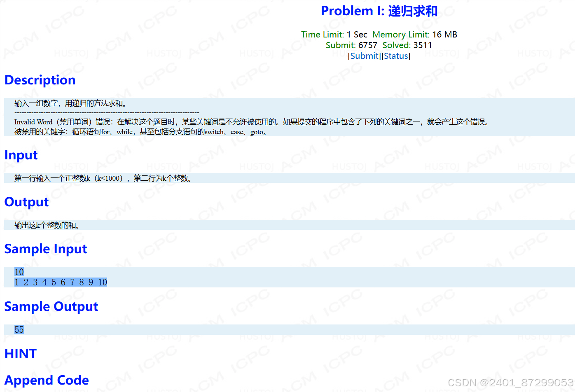Click the Memory Limit 16 MB text
575x392 pixels.
[x=415, y=35]
